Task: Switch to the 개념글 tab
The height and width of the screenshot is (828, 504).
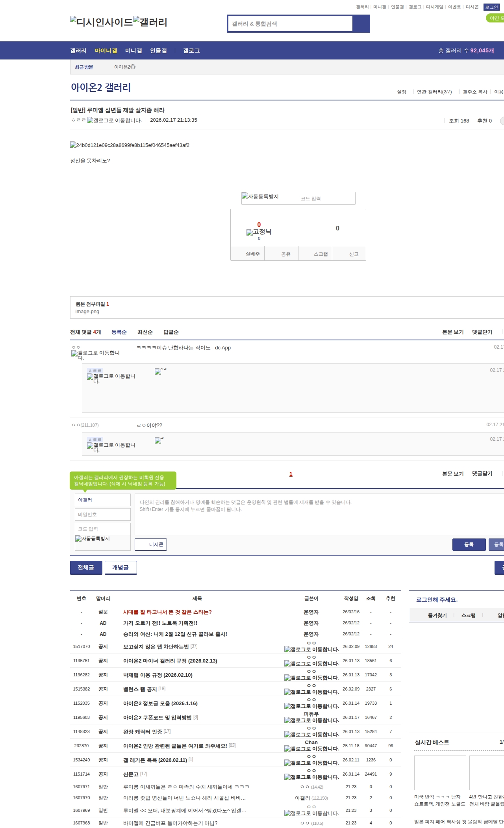Action: coord(120,568)
